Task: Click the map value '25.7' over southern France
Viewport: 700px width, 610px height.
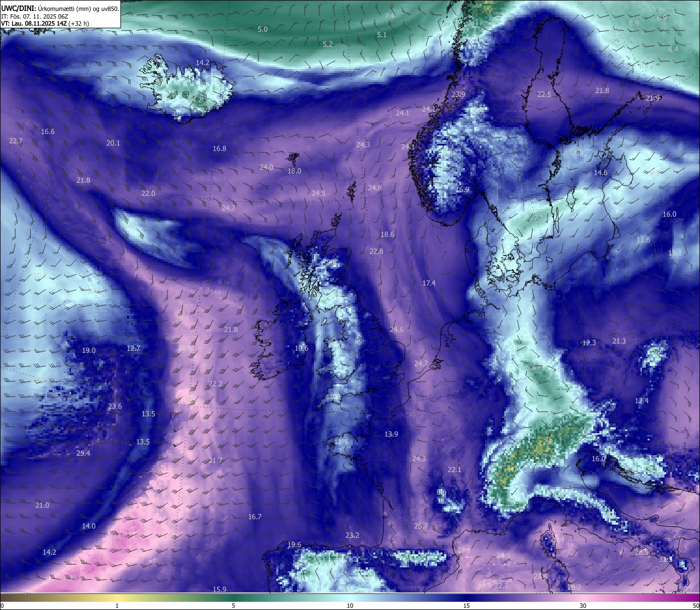Action: [421, 526]
